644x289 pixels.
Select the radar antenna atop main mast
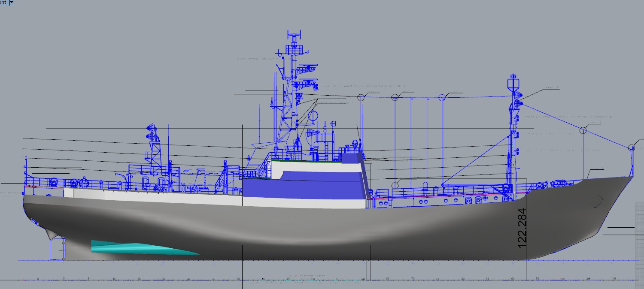pos(294,33)
